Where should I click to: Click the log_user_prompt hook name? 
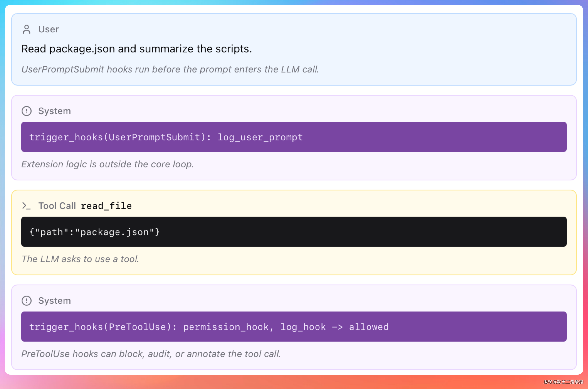(260, 137)
